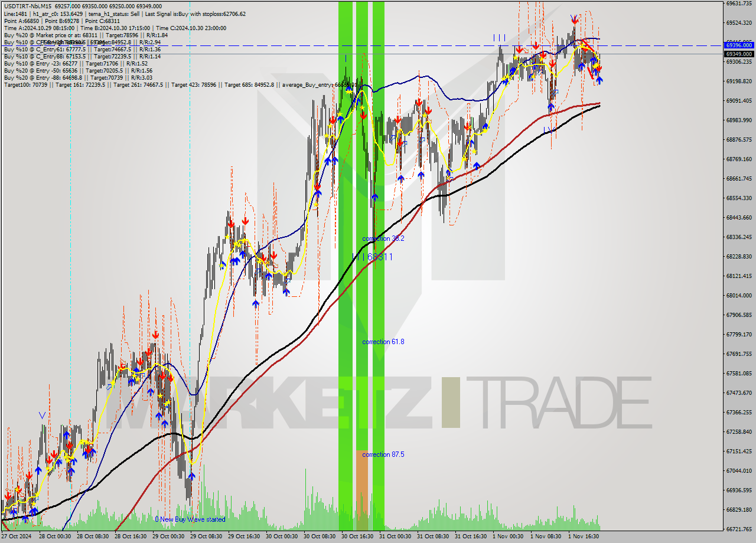Click the 'correction 87.5' chart label

point(383,454)
